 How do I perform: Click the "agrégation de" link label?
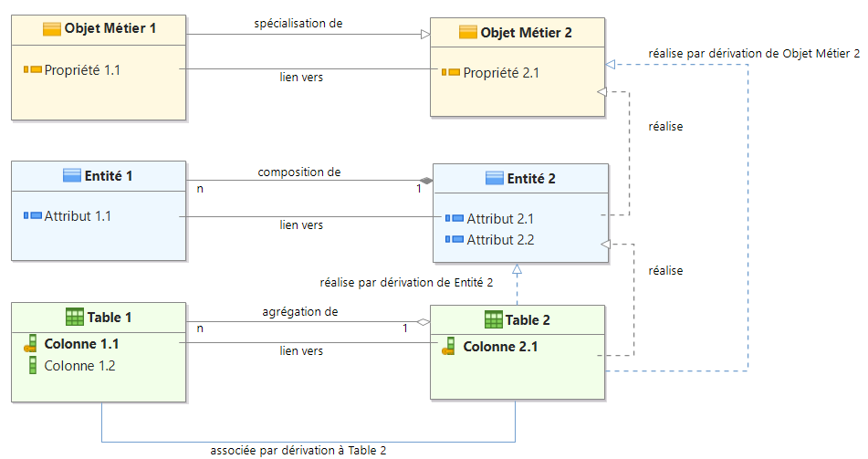299,312
